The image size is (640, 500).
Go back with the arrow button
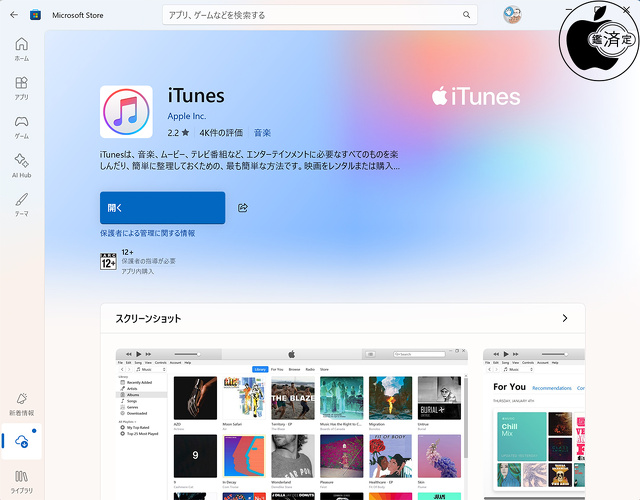click(x=14, y=15)
